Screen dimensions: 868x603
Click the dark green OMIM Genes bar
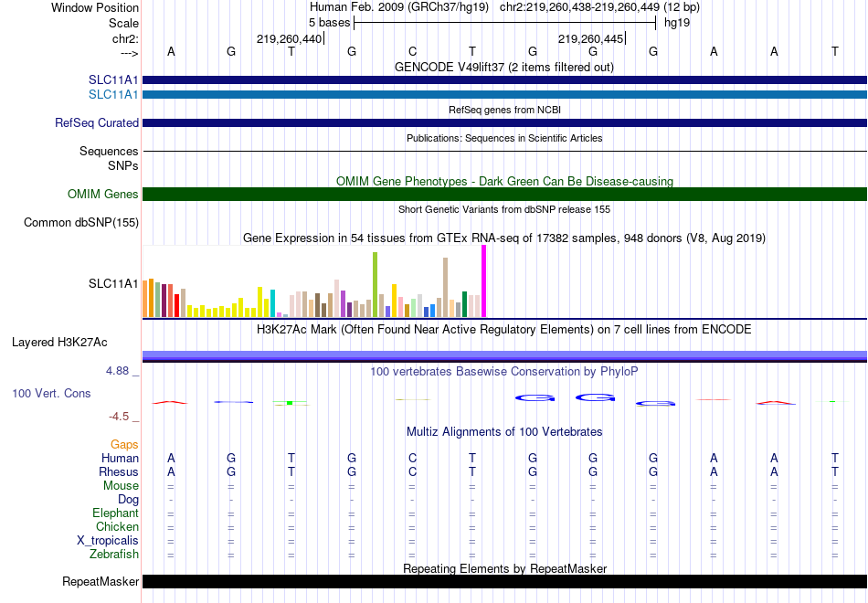(x=504, y=195)
